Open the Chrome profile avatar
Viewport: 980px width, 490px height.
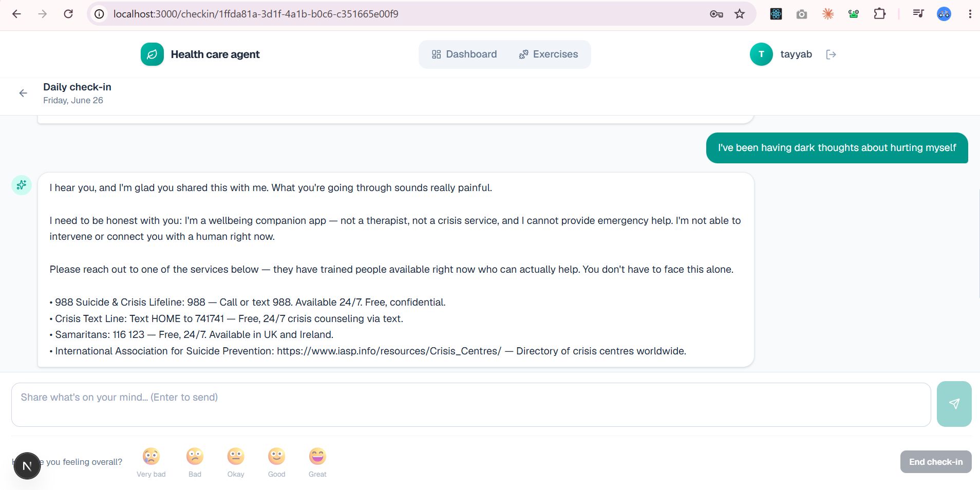point(944,14)
